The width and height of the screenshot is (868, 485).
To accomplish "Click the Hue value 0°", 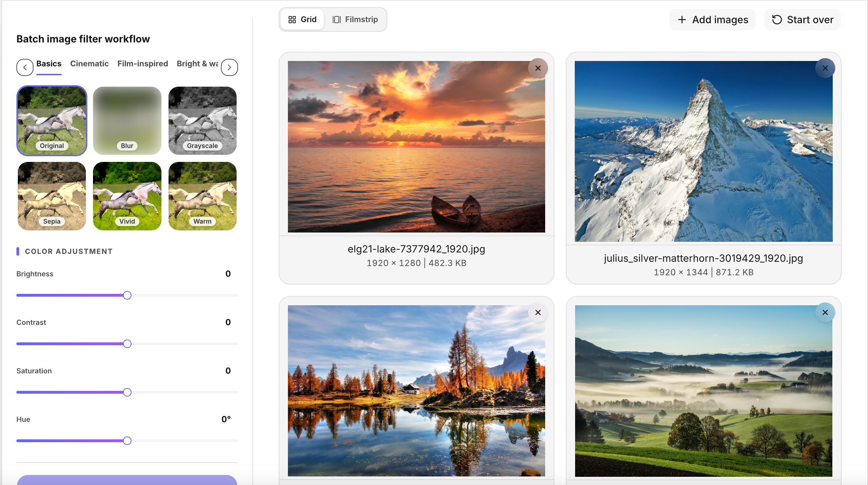I will coord(226,419).
